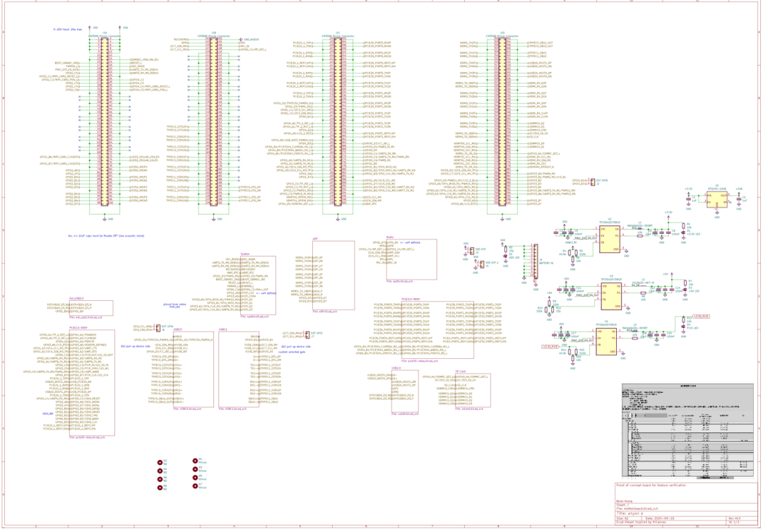Click 'File: USBC0.kicad_sch' label
Image resolution: width=763 pixels, height=532 pixels.
click(x=187, y=409)
